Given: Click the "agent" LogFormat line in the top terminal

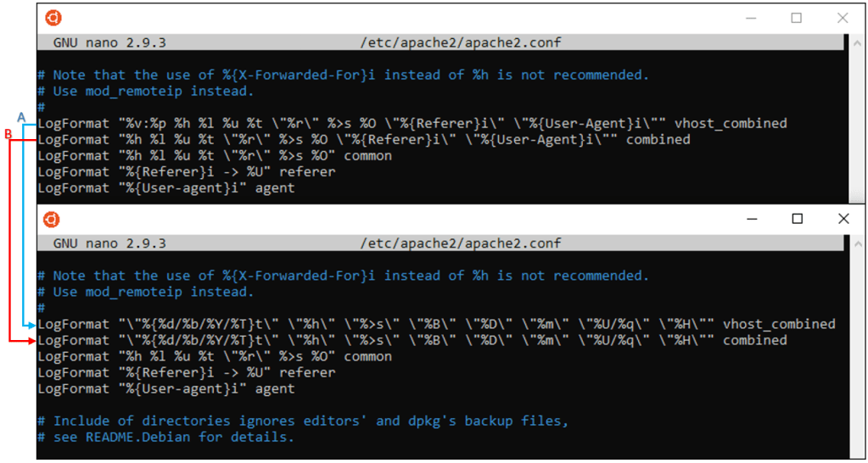Looking at the screenshot, I should 166,187.
